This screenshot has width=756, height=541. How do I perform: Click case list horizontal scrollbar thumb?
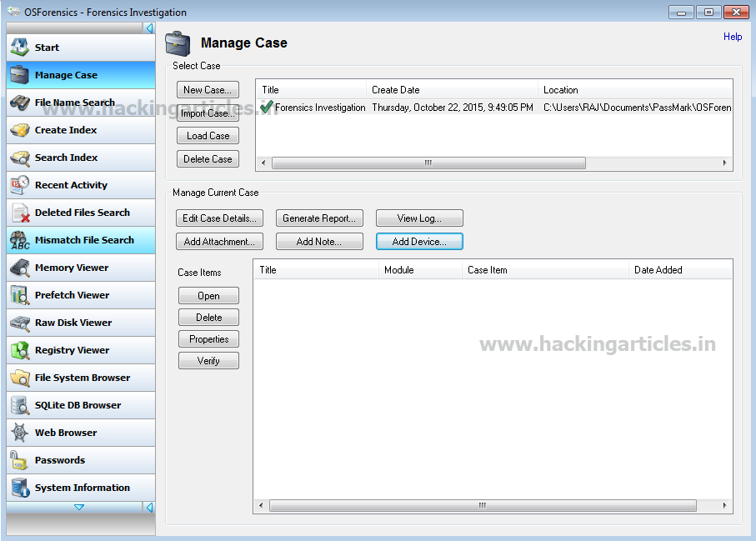tap(428, 163)
